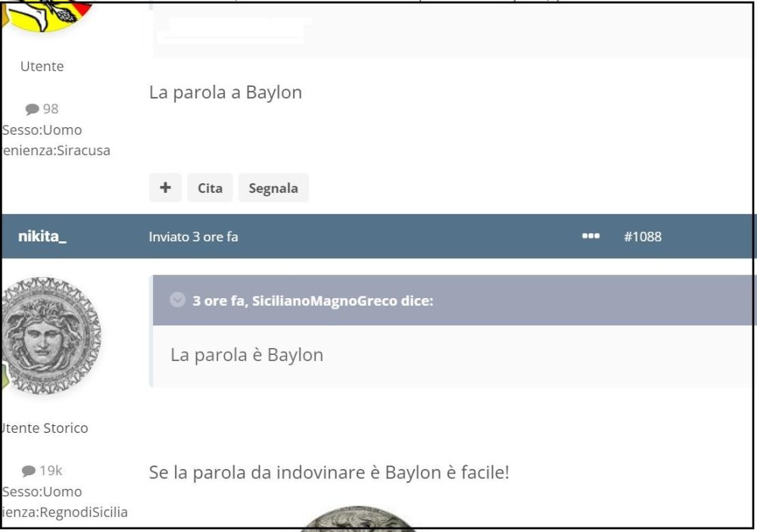757x532 pixels.
Task: Collapse the quote using the chevron icon
Action: tap(177, 300)
